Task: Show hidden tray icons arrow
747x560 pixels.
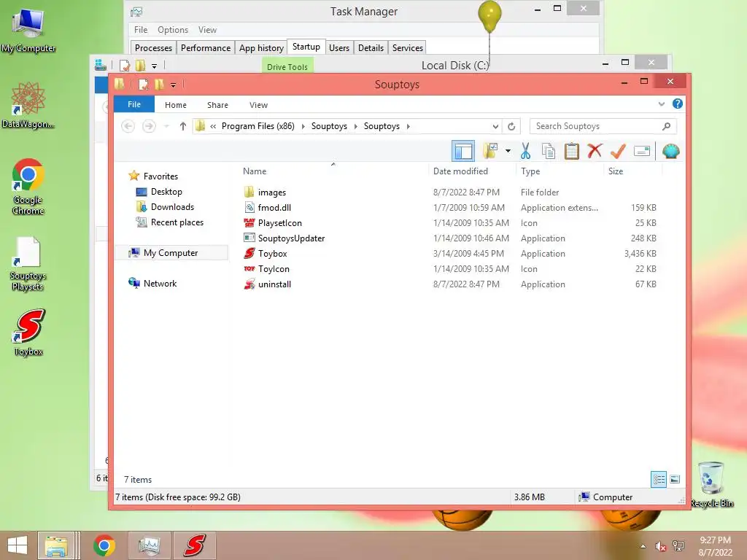Action: (643, 546)
